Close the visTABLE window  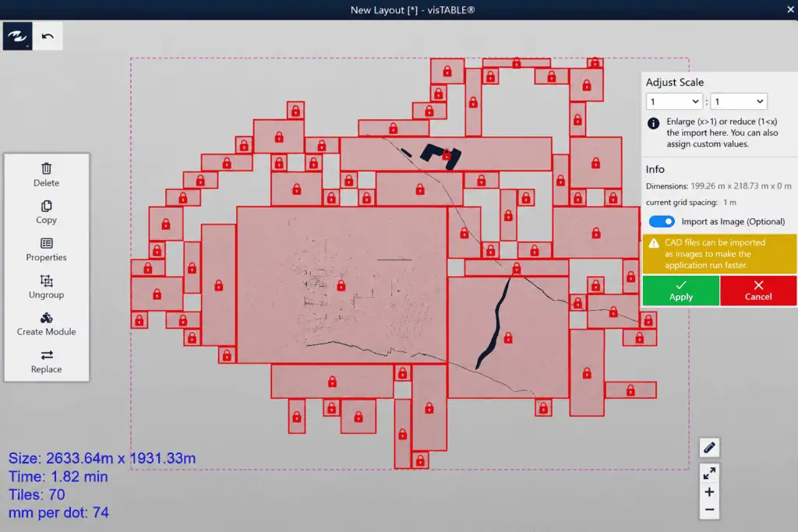pyautogui.click(x=790, y=9)
